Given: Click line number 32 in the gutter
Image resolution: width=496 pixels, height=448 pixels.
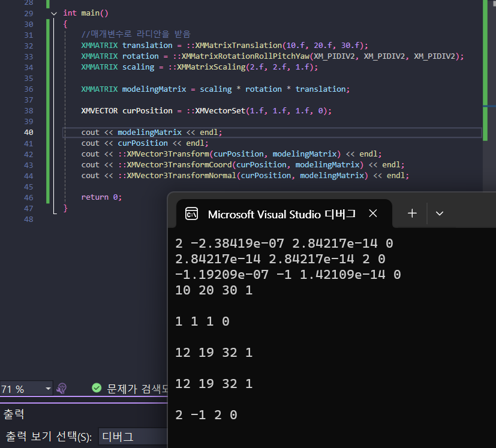Looking at the screenshot, I should tap(28, 46).
